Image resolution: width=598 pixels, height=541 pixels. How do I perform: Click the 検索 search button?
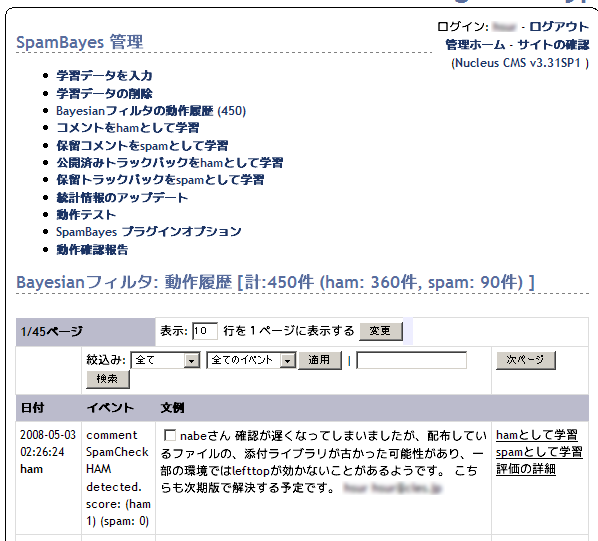108,379
